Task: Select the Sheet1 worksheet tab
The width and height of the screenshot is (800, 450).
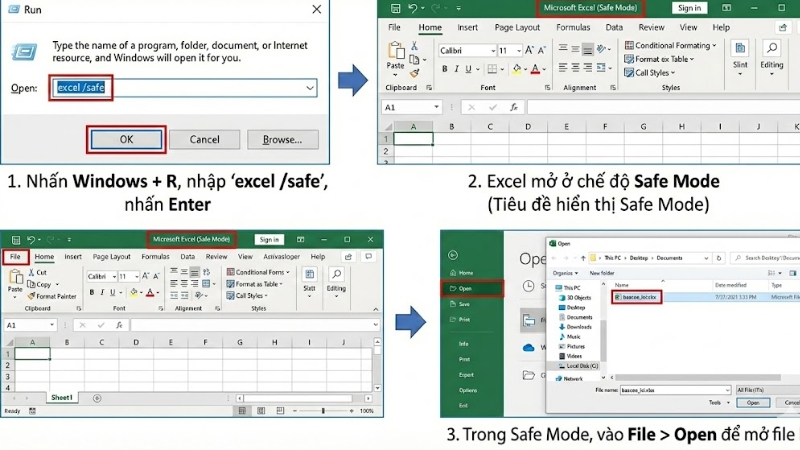Action: point(62,397)
